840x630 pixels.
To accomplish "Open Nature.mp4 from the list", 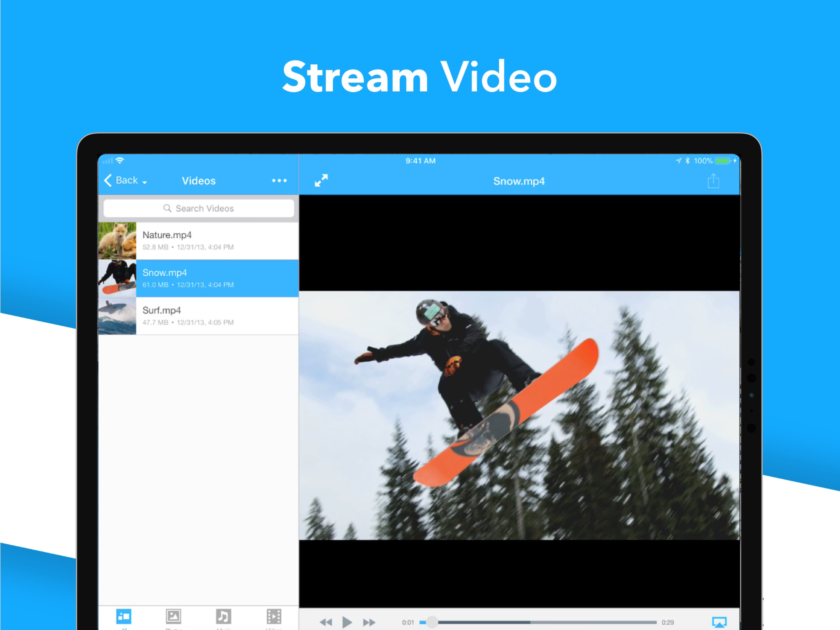I will tap(216, 241).
